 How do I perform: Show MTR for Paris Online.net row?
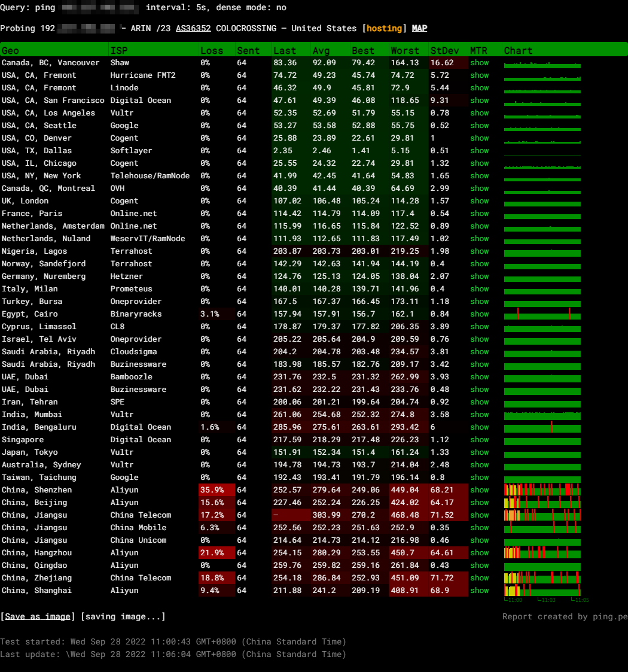click(x=479, y=214)
